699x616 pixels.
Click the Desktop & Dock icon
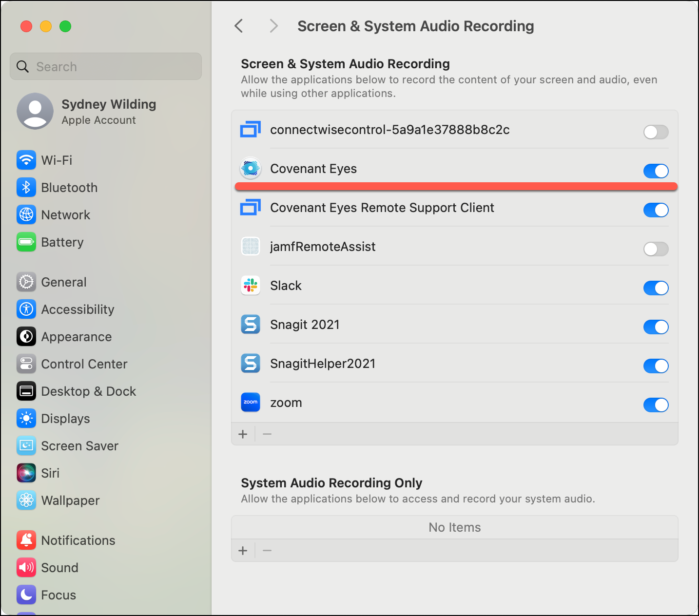click(26, 391)
